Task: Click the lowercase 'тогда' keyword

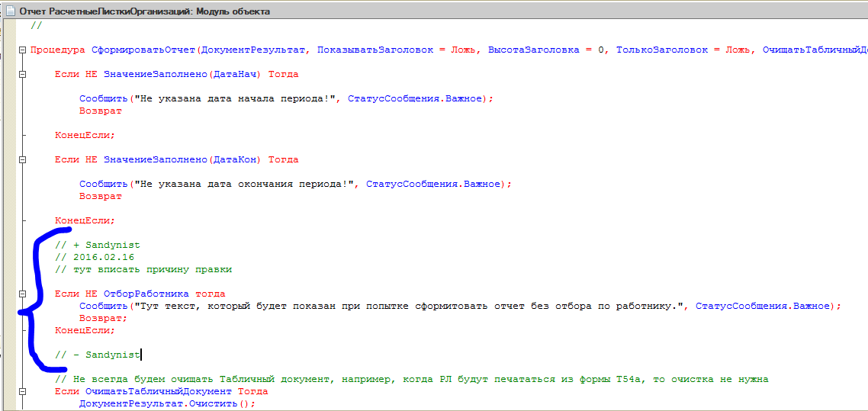Action: click(211, 294)
